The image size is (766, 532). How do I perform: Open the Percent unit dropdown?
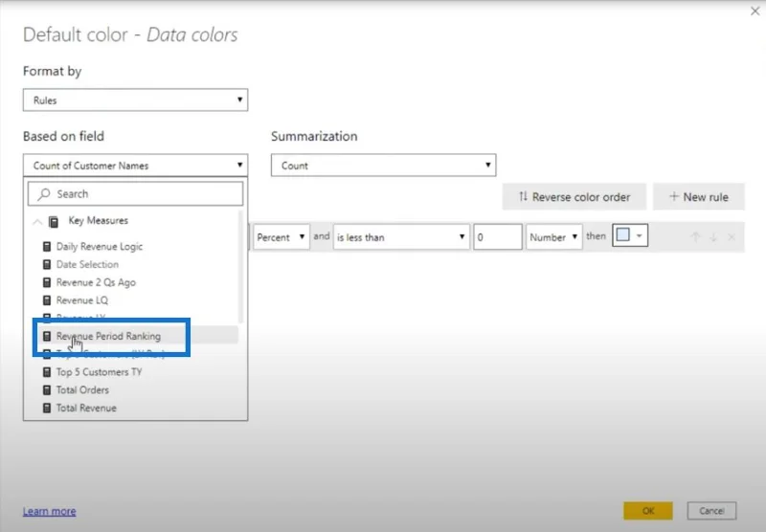(x=282, y=237)
